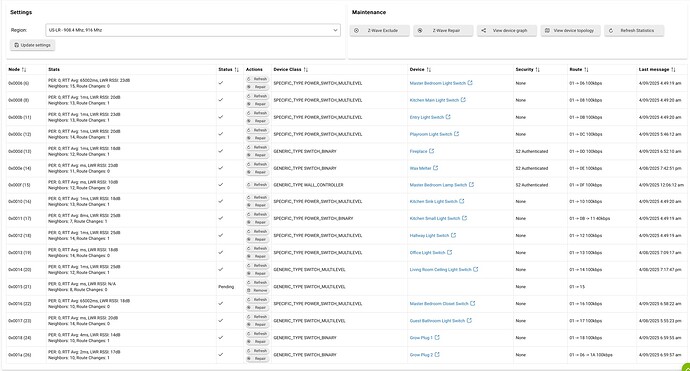Open Guest Bathroom Light Switch device link
Viewport: 690px width, 371px height.
click(437, 321)
